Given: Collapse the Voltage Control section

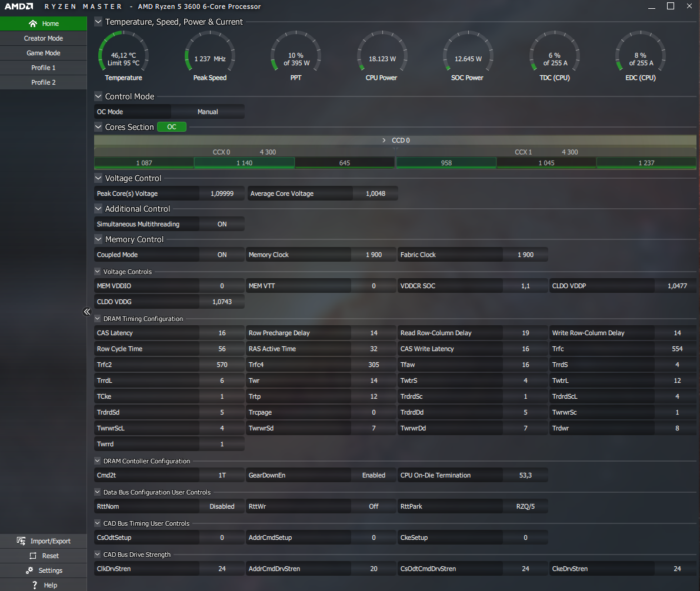Looking at the screenshot, I should tap(98, 178).
